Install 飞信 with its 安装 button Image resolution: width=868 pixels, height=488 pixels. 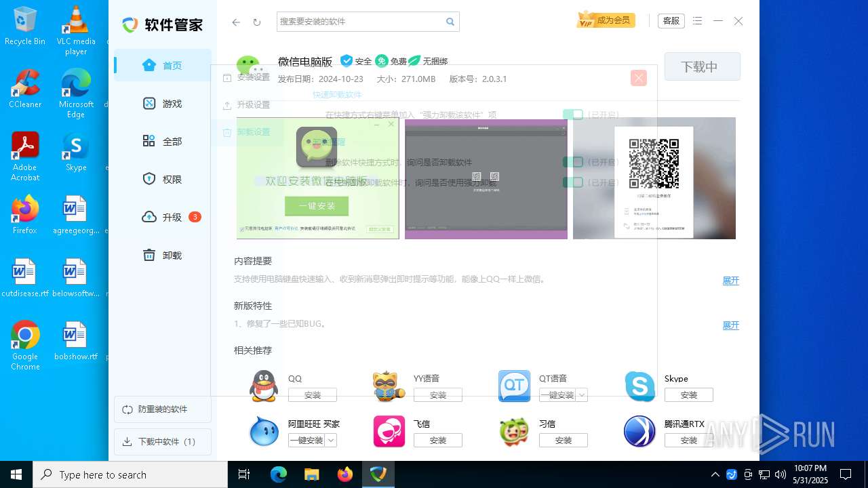click(438, 441)
